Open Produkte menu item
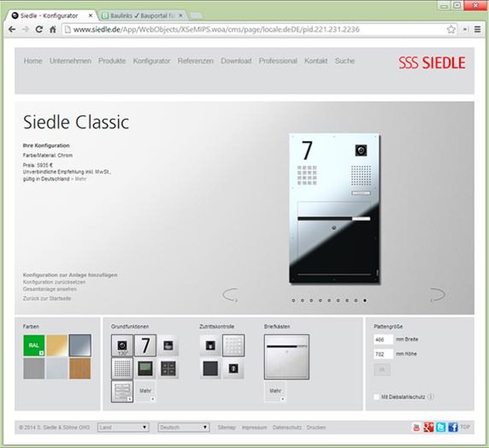 tap(112, 61)
